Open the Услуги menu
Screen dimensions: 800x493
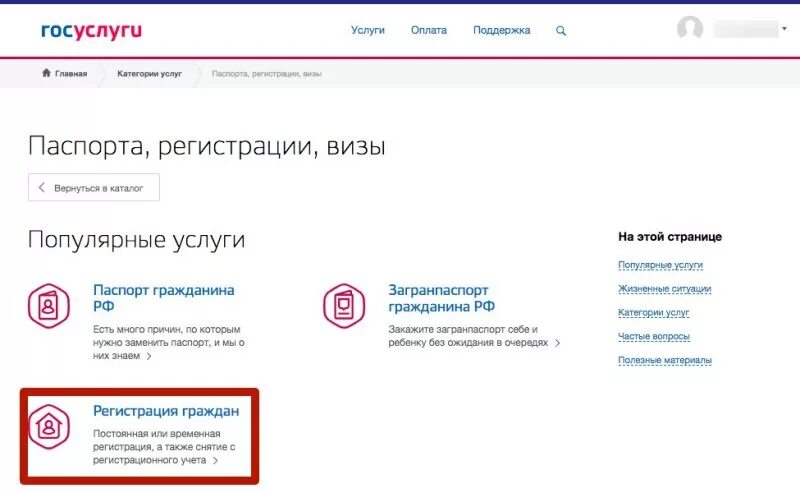[368, 30]
